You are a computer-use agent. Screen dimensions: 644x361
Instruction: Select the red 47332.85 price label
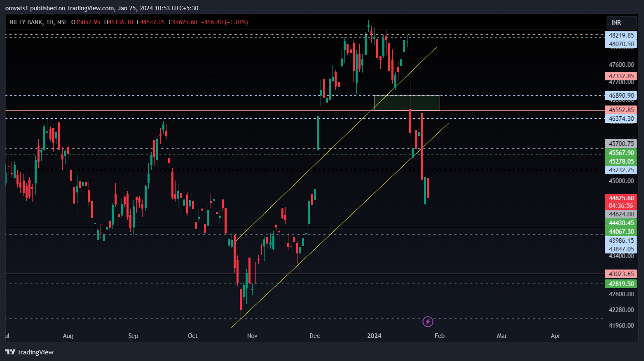[x=621, y=76]
